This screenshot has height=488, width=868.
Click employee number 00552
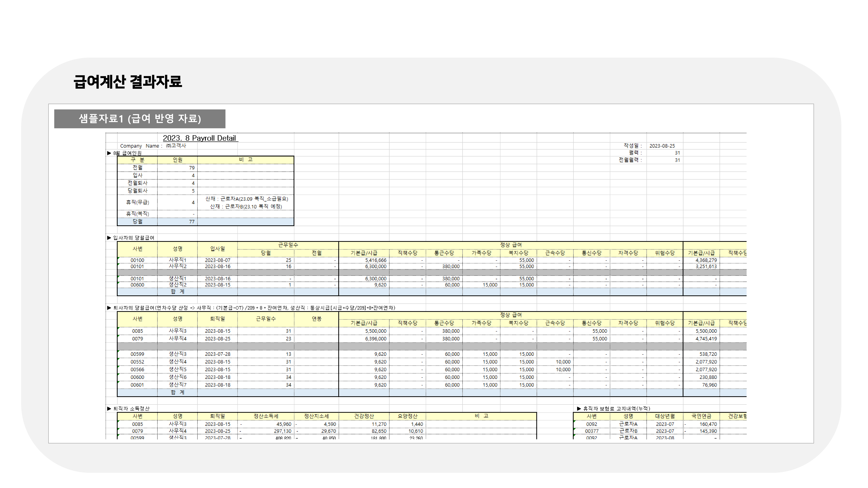coord(137,362)
